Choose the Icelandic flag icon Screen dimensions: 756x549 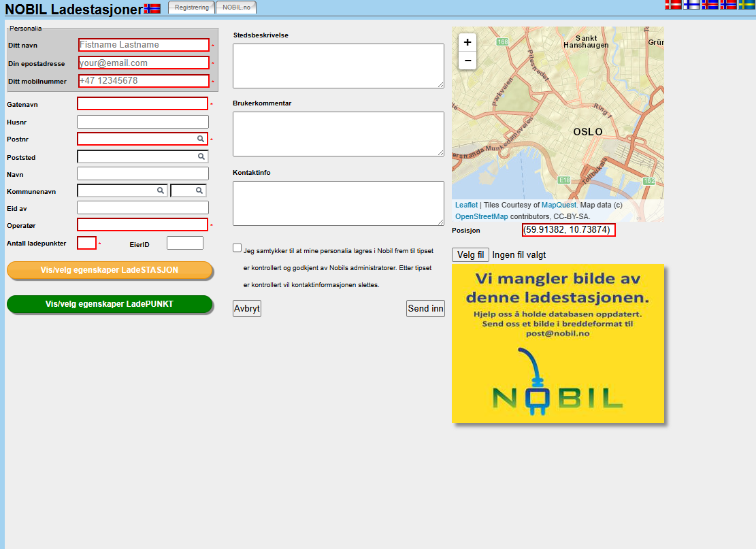point(710,4)
